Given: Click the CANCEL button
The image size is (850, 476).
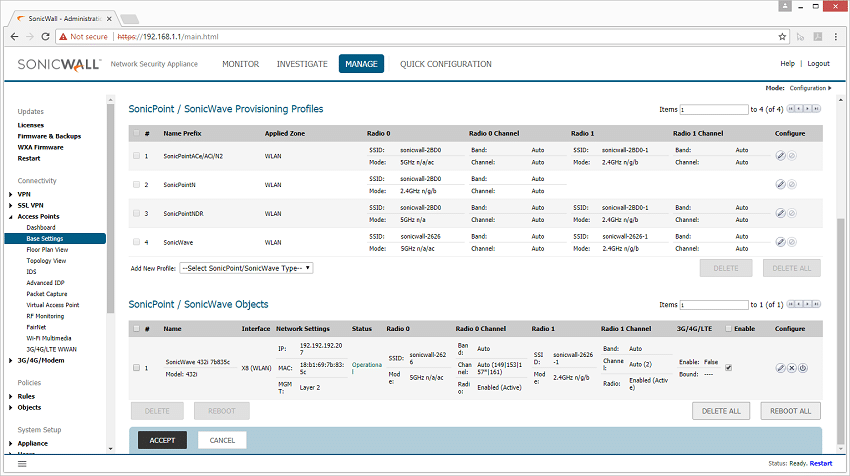Looking at the screenshot, I should [x=222, y=440].
